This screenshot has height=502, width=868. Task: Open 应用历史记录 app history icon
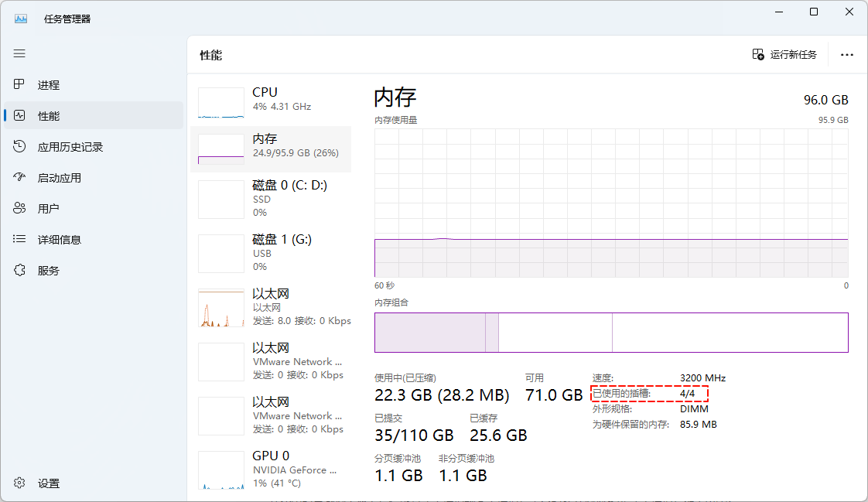(x=20, y=146)
